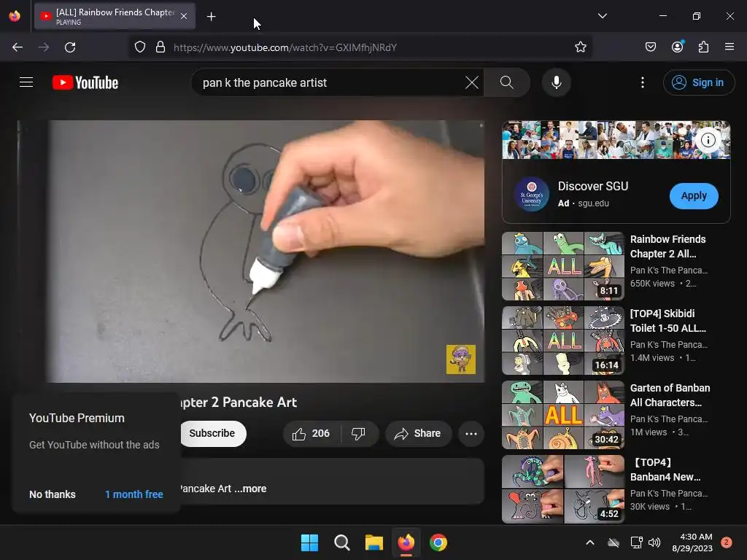Open [TOP4] Skibidi Toilet title link

(668, 321)
